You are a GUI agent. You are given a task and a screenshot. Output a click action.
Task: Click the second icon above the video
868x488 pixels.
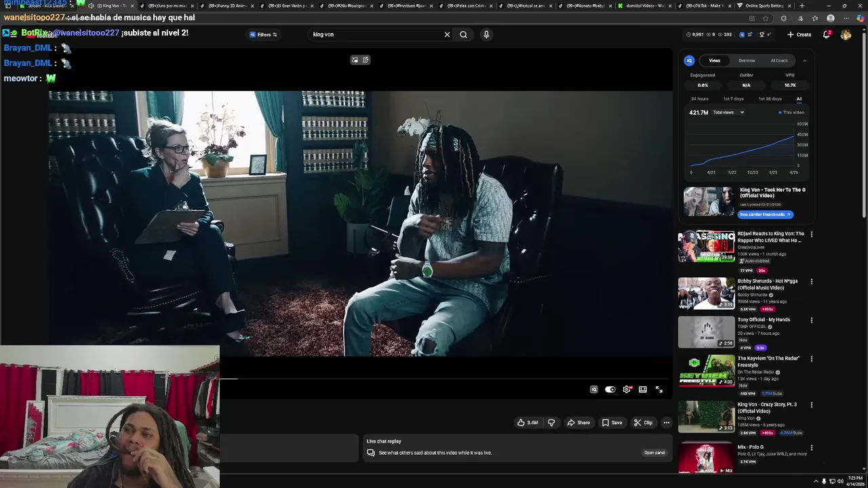click(x=366, y=60)
